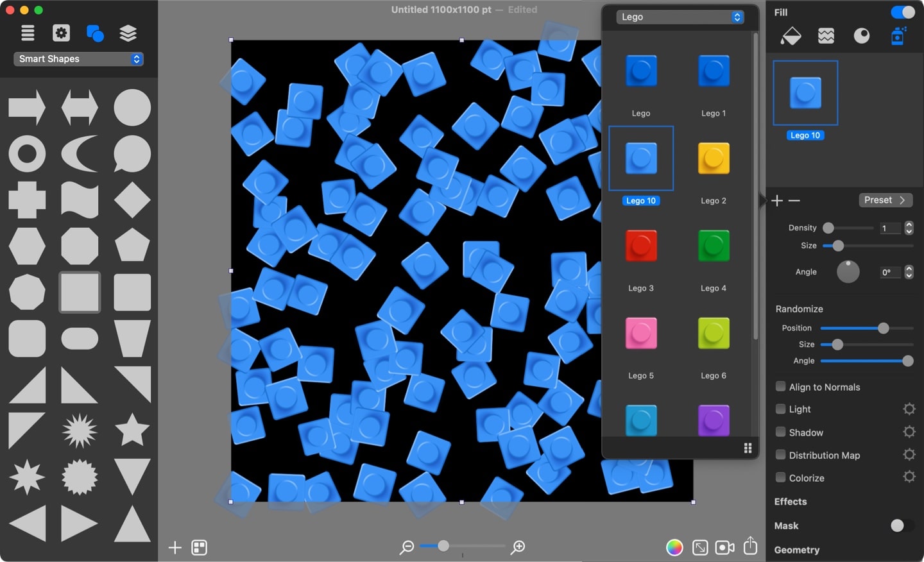The image size is (924, 562).
Task: Open Colorize settings gear
Action: [x=909, y=477]
